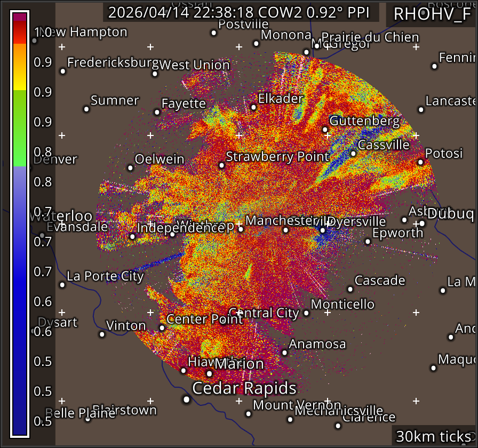Select the La Porte City marker dot
The height and width of the screenshot is (448, 478).
(62, 285)
